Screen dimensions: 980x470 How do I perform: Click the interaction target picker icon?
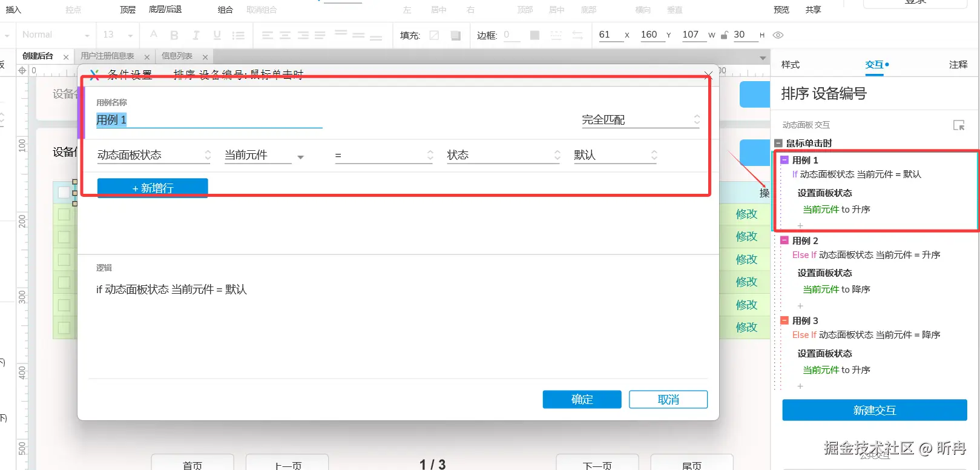click(959, 125)
